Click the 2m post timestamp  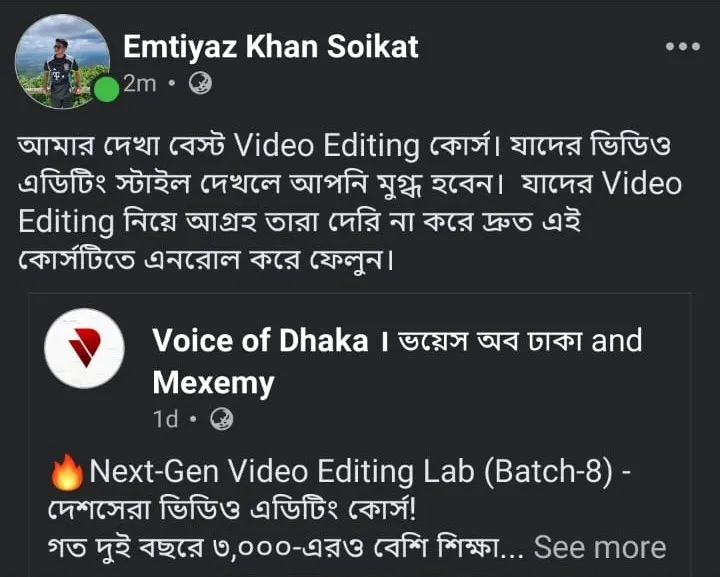pyautogui.click(x=139, y=84)
